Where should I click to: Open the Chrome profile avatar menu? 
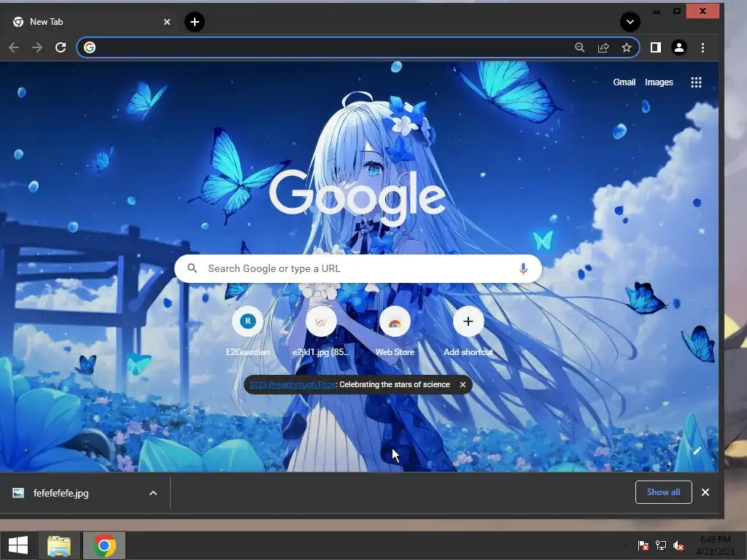click(x=679, y=47)
